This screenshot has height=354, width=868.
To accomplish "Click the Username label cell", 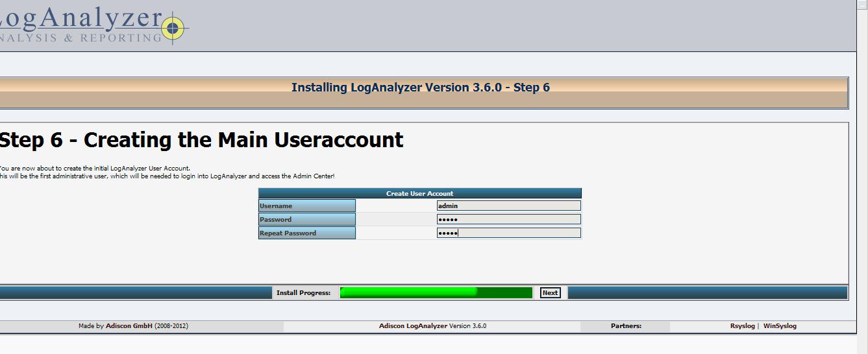I will coord(307,206).
